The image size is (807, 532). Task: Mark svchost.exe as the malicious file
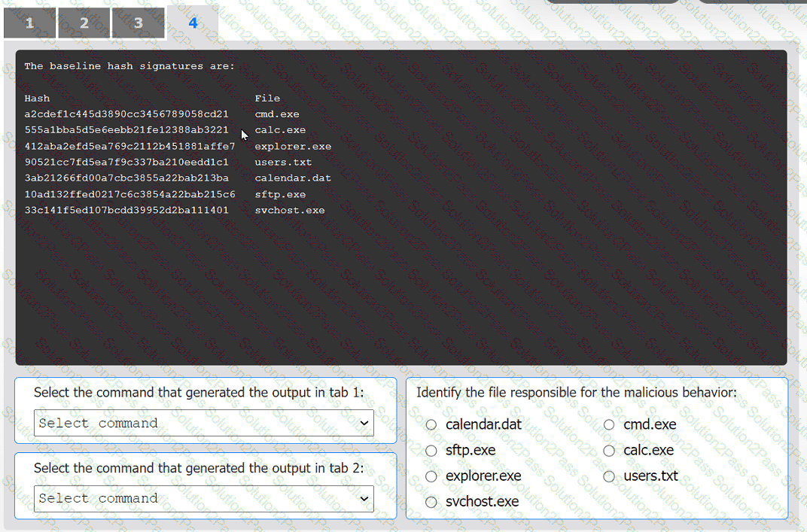coord(431,502)
